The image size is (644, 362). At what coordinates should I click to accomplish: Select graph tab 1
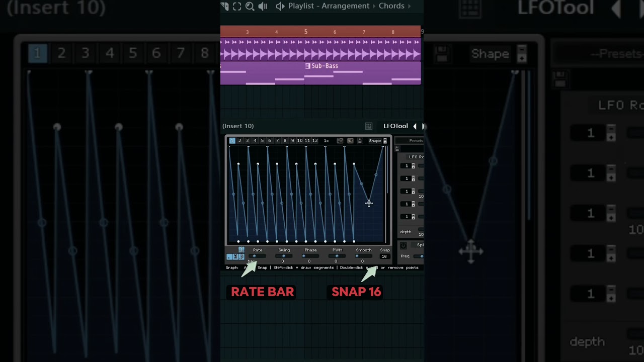(x=232, y=141)
